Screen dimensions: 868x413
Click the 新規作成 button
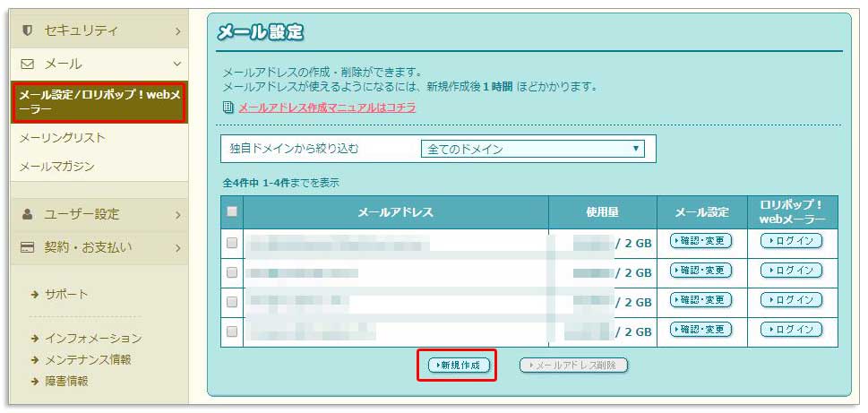(460, 366)
